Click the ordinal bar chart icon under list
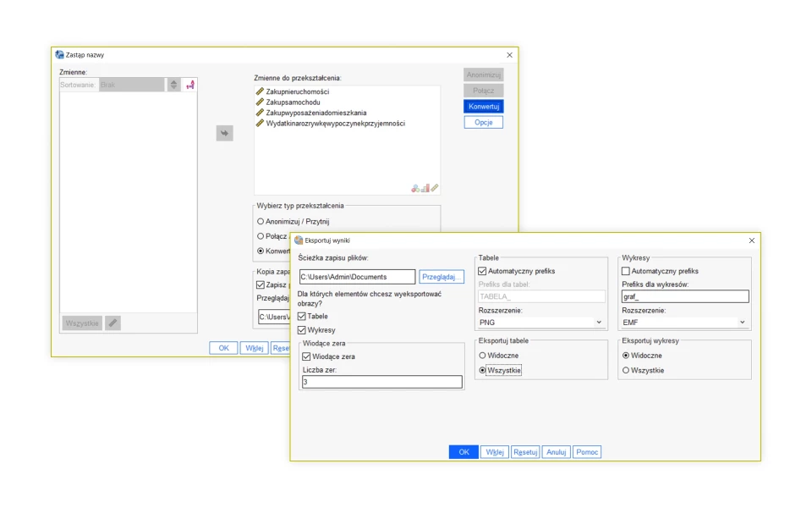This screenshot has height=508, width=812. [x=425, y=188]
